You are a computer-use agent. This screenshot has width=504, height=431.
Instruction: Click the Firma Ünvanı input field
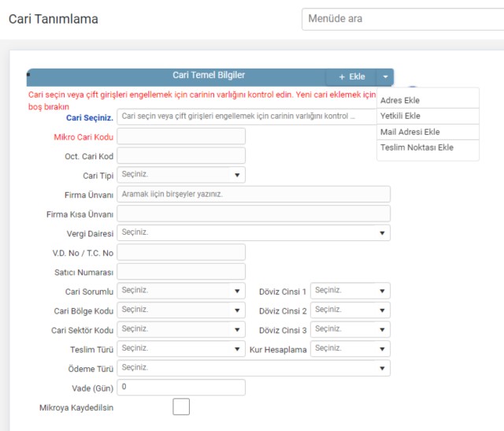point(254,194)
